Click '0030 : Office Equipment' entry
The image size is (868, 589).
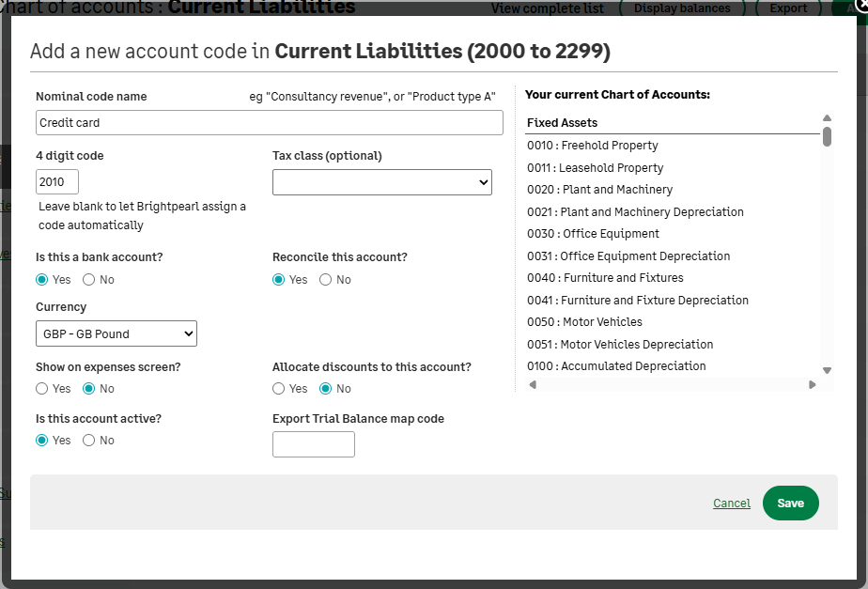point(593,234)
